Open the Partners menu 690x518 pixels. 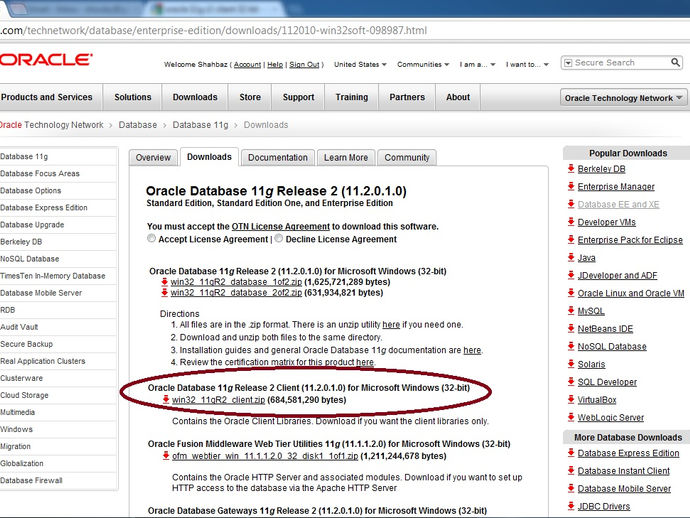pyautogui.click(x=407, y=97)
